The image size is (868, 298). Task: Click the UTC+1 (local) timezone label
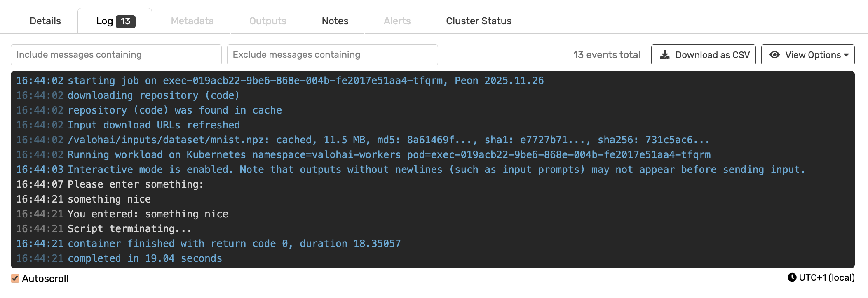(826, 278)
